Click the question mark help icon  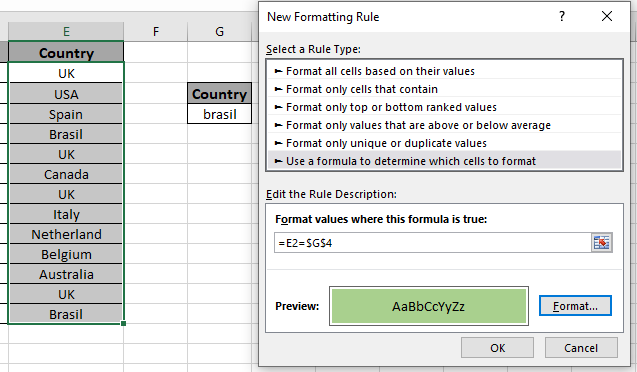tap(562, 17)
